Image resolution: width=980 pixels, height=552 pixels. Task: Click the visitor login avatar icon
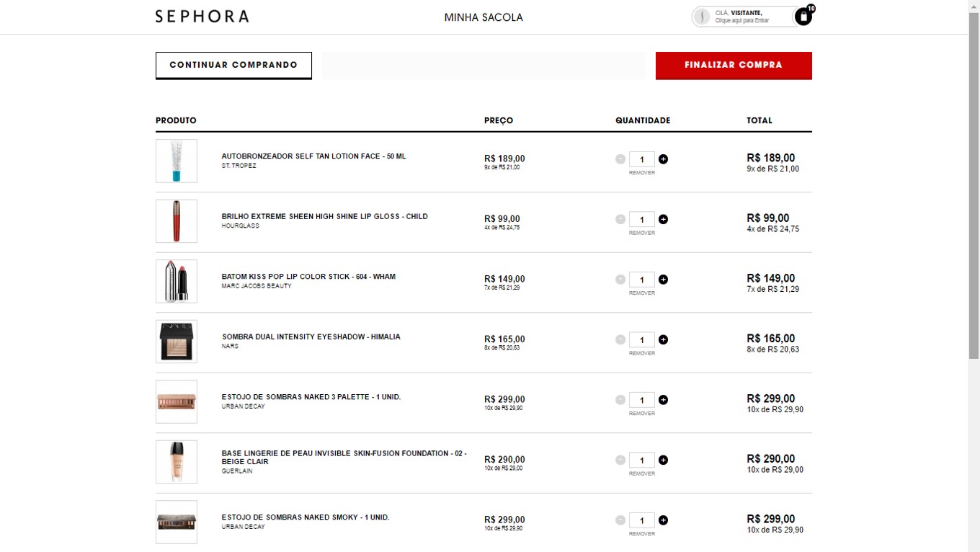pyautogui.click(x=702, y=17)
